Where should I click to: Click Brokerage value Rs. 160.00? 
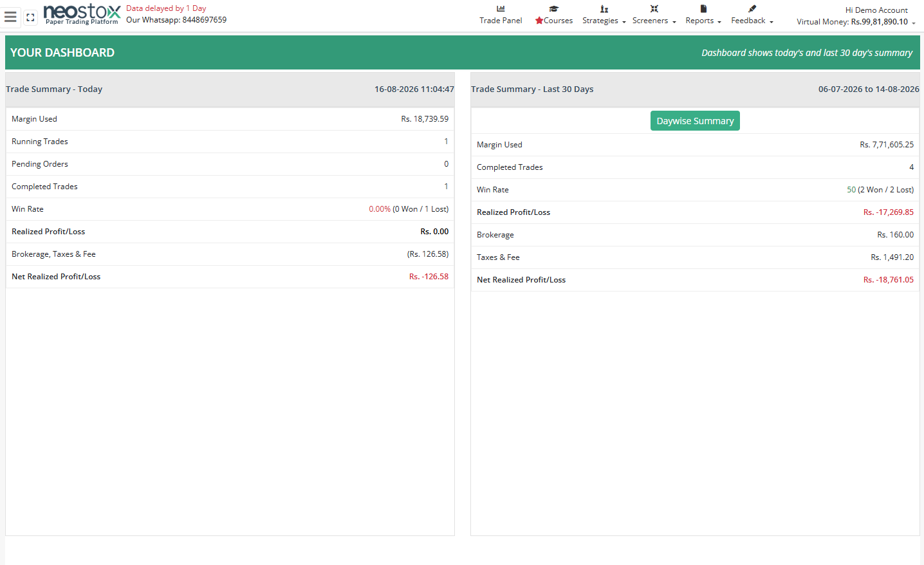tap(895, 235)
